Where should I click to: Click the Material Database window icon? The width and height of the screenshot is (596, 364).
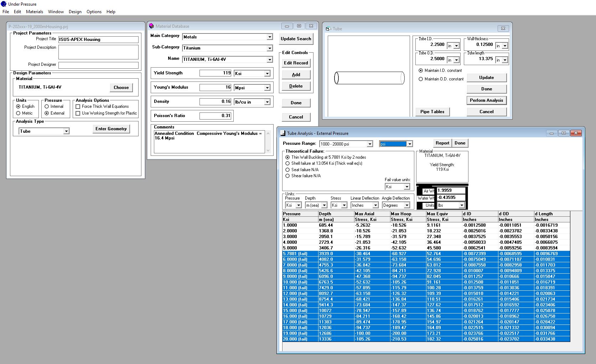coord(151,26)
